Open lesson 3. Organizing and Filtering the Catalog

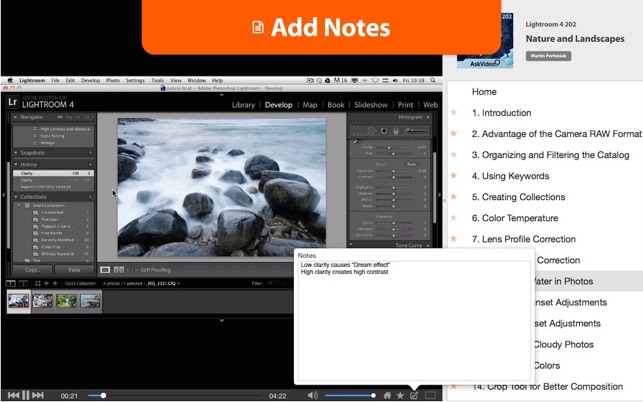click(550, 155)
